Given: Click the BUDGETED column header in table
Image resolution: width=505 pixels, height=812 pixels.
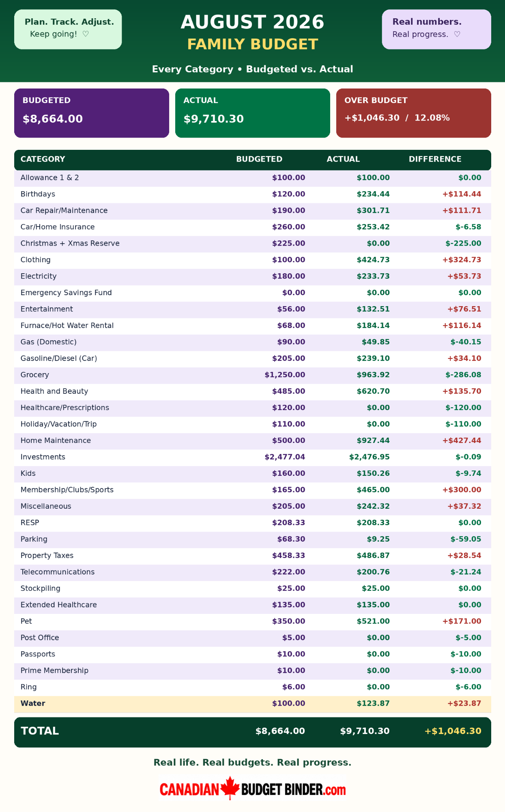Looking at the screenshot, I should click(259, 159).
